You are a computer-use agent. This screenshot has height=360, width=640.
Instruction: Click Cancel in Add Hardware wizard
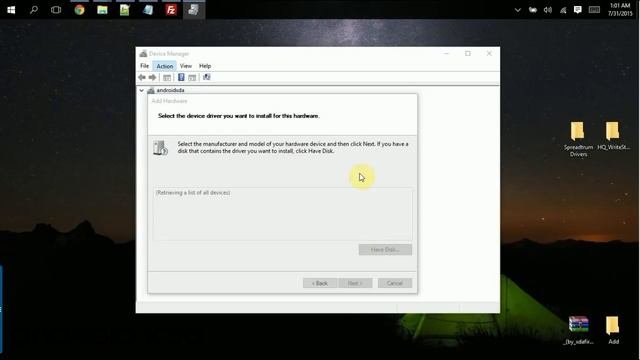[x=395, y=283]
